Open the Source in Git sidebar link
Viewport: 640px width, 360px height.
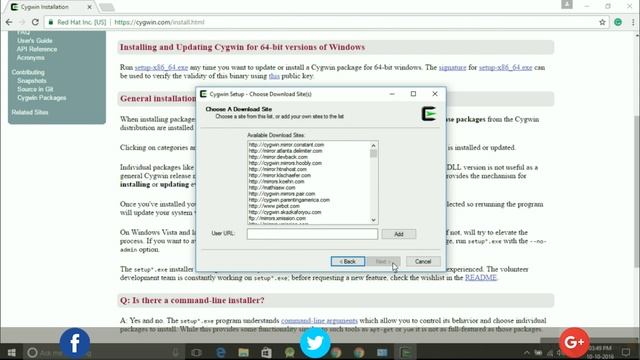35,89
